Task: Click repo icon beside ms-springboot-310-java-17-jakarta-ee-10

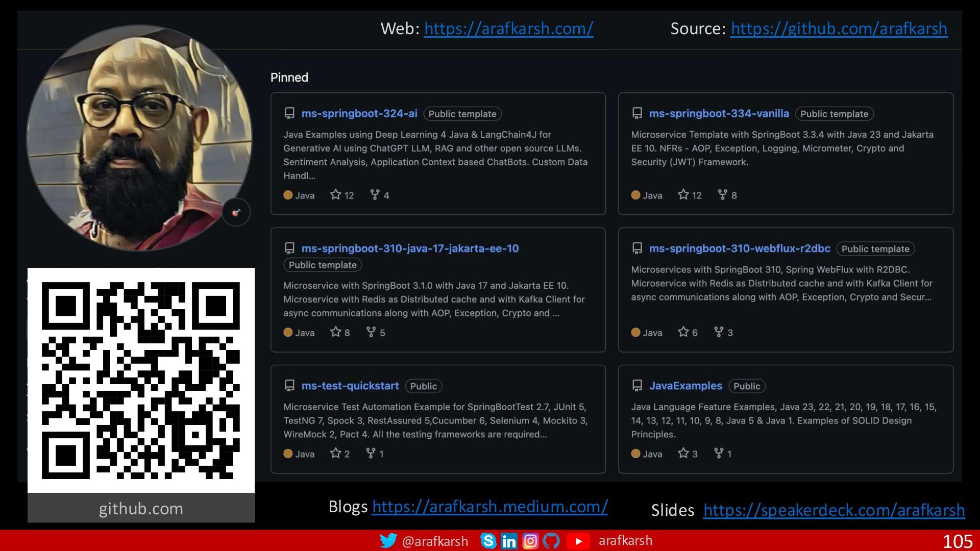Action: click(x=289, y=248)
